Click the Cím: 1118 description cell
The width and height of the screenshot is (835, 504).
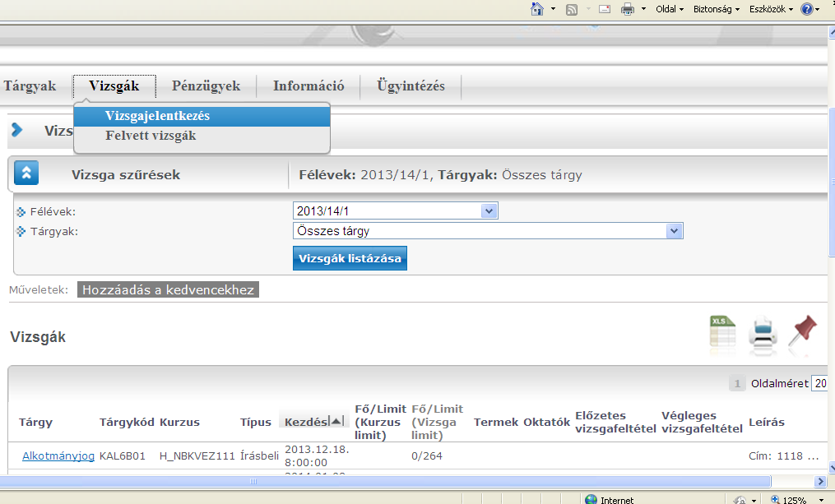pos(783,456)
